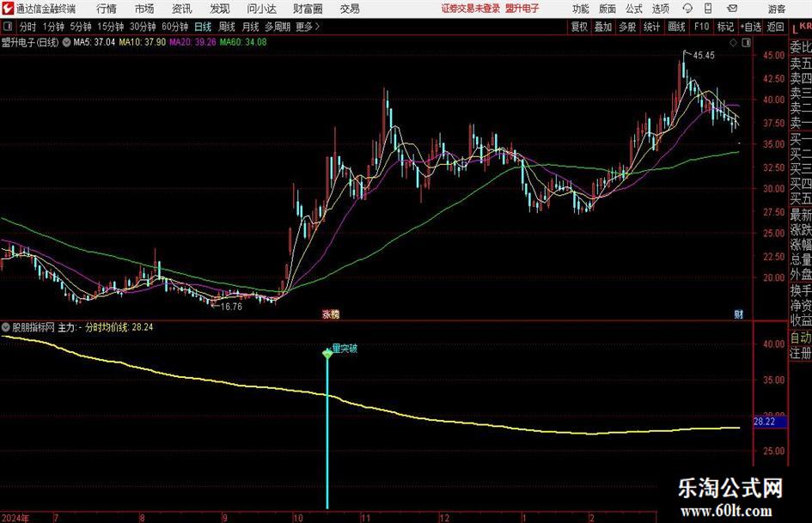The width and height of the screenshot is (812, 523).
Task: Open the 市场 menu
Action: coord(144,9)
